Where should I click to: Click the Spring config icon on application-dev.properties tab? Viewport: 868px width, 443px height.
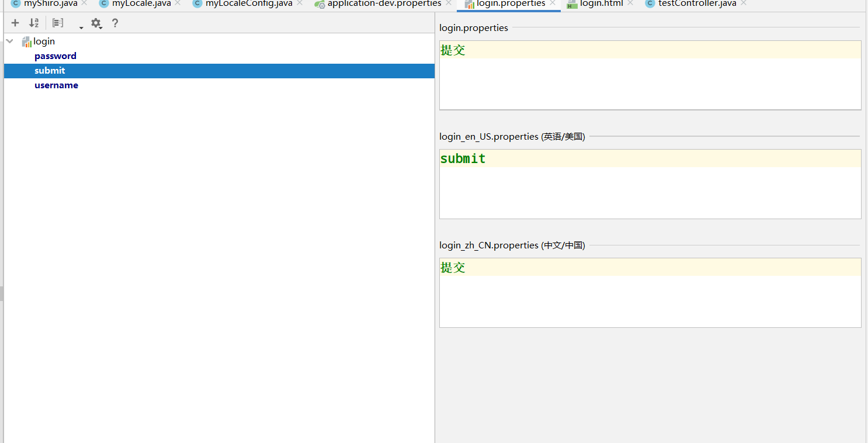point(320,4)
